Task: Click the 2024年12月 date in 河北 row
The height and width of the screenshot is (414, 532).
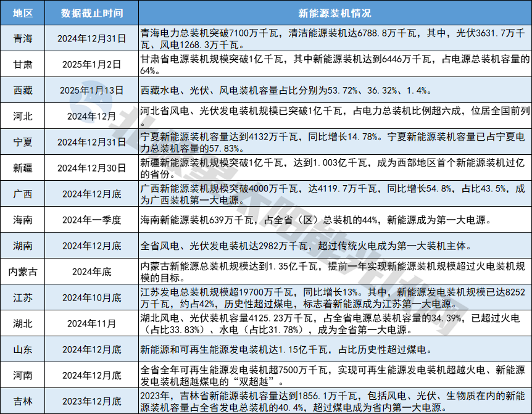Action: click(x=91, y=116)
